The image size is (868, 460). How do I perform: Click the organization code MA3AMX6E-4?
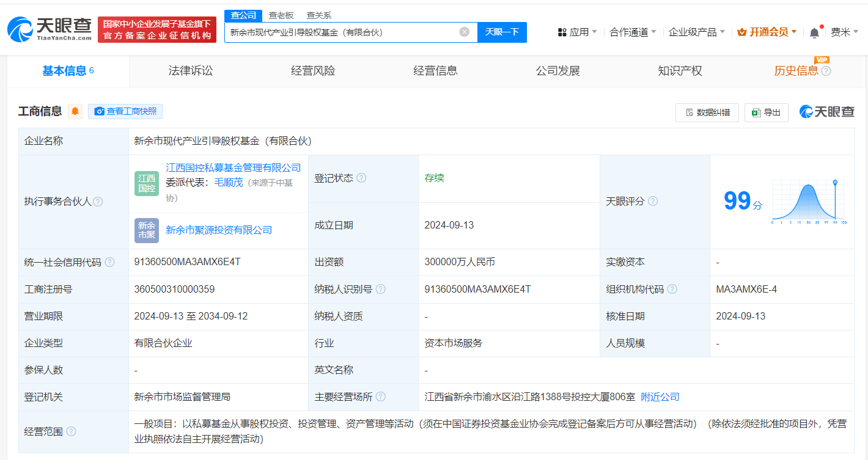(x=746, y=289)
